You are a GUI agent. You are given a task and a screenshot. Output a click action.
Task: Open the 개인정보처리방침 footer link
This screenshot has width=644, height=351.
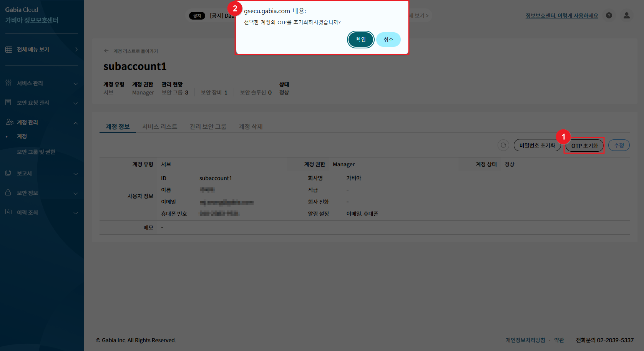tap(525, 340)
